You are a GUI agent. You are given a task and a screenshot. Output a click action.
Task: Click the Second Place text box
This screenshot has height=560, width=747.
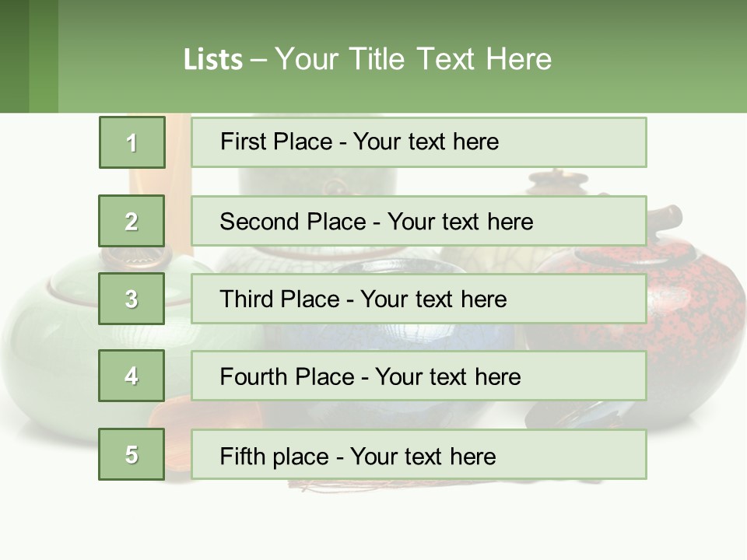tap(419, 222)
